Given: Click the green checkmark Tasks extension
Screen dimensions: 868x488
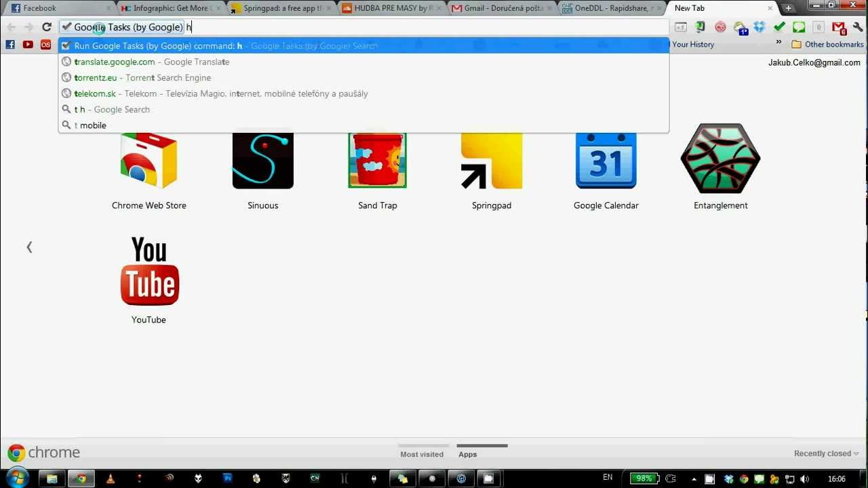Looking at the screenshot, I should coord(779,27).
